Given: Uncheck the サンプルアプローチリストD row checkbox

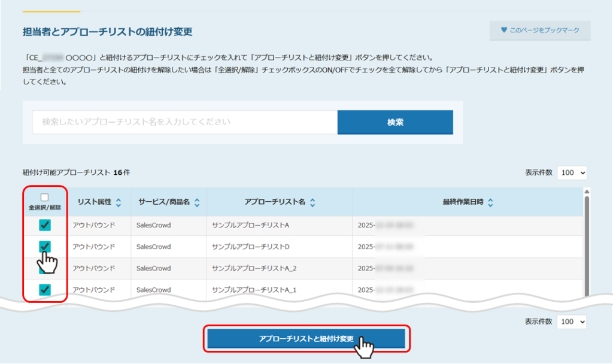Looking at the screenshot, I should tap(45, 246).
